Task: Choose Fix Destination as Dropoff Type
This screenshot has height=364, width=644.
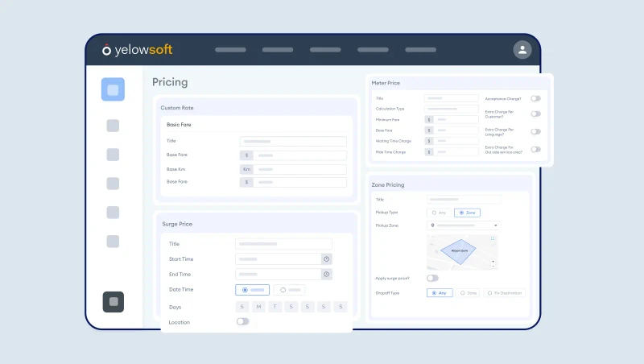Action: (x=505, y=293)
